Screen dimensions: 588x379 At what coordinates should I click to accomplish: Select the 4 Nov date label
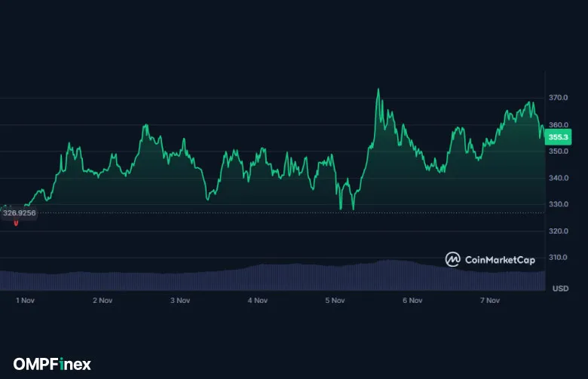tap(258, 300)
